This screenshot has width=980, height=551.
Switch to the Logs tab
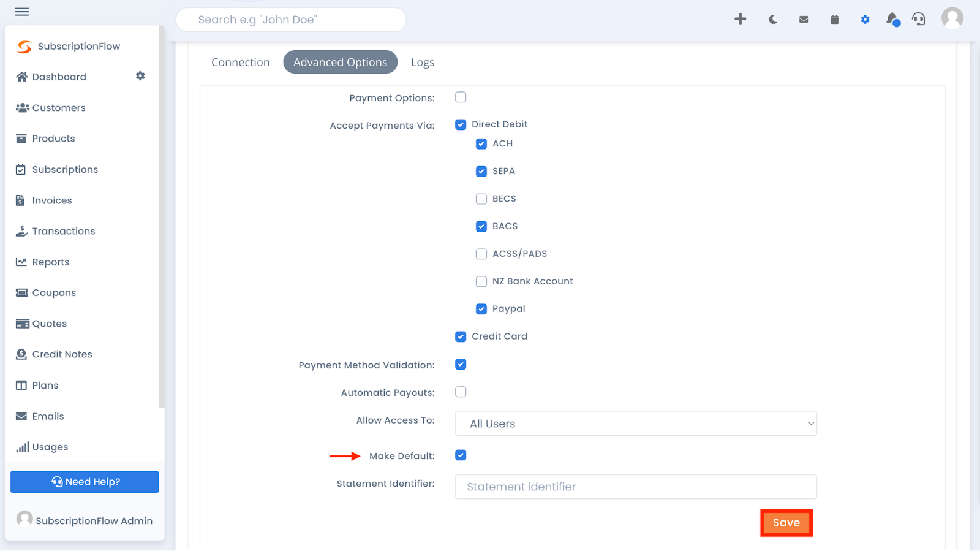coord(423,62)
